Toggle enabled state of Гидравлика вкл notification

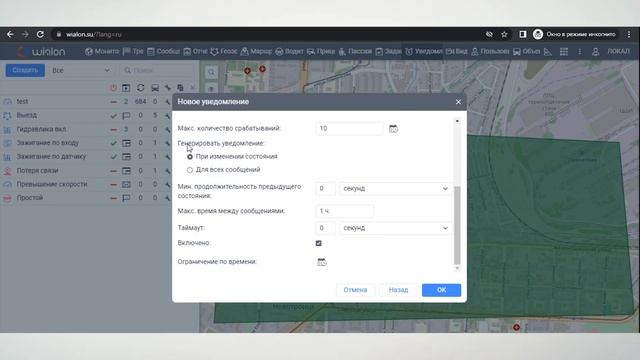[x=113, y=129]
